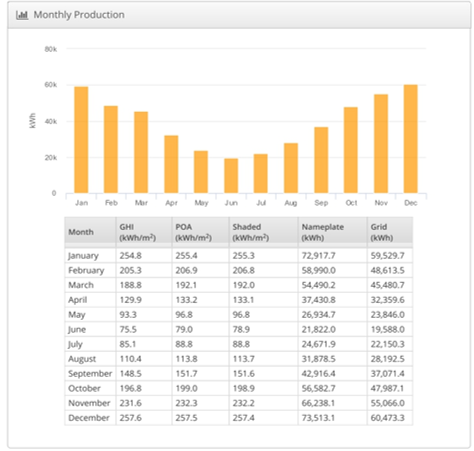Select the August GHI value 110.4
Image resolution: width=474 pixels, height=451 pixels.
pyautogui.click(x=130, y=359)
